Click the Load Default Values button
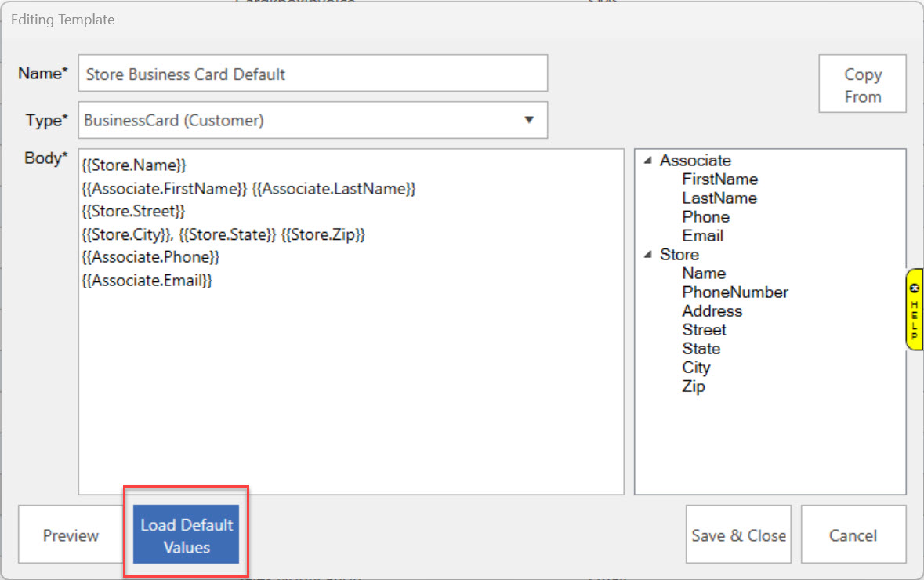924x580 pixels. (x=186, y=535)
